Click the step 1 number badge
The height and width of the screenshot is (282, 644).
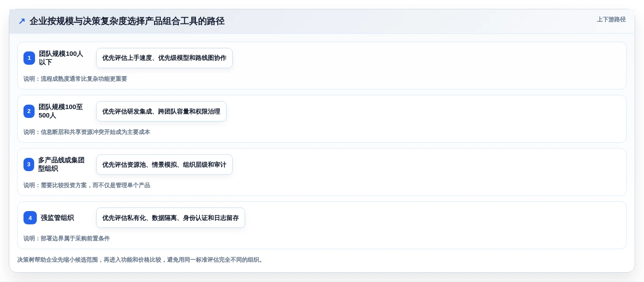(x=29, y=58)
